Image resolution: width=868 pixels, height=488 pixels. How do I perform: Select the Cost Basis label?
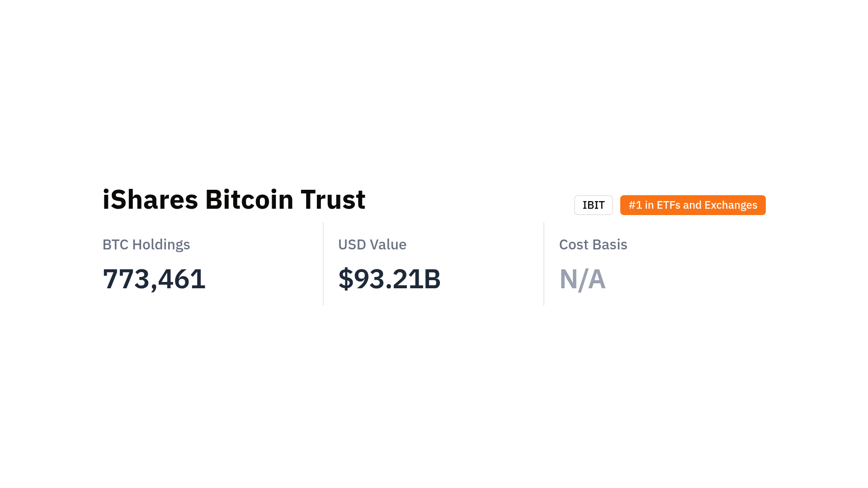(x=593, y=244)
